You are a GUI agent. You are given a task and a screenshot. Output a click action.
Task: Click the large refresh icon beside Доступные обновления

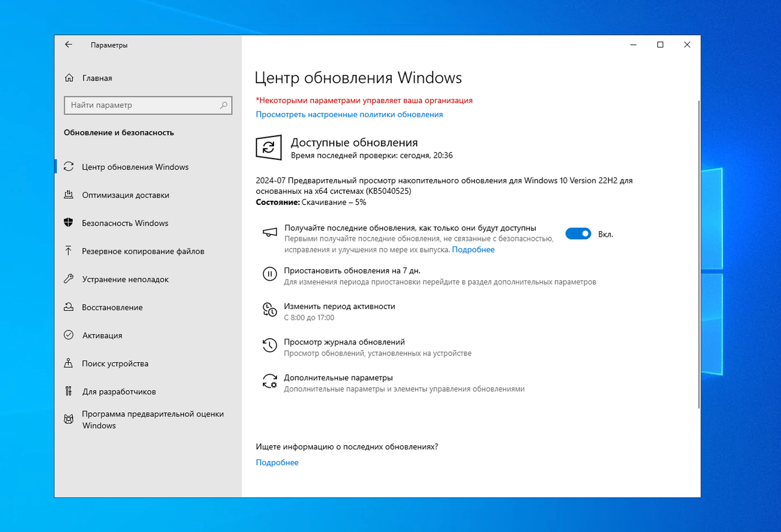269,148
